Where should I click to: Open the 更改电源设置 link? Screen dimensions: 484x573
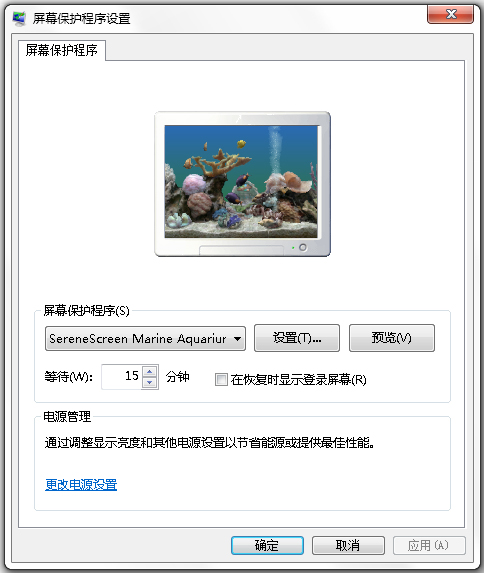tap(81, 485)
